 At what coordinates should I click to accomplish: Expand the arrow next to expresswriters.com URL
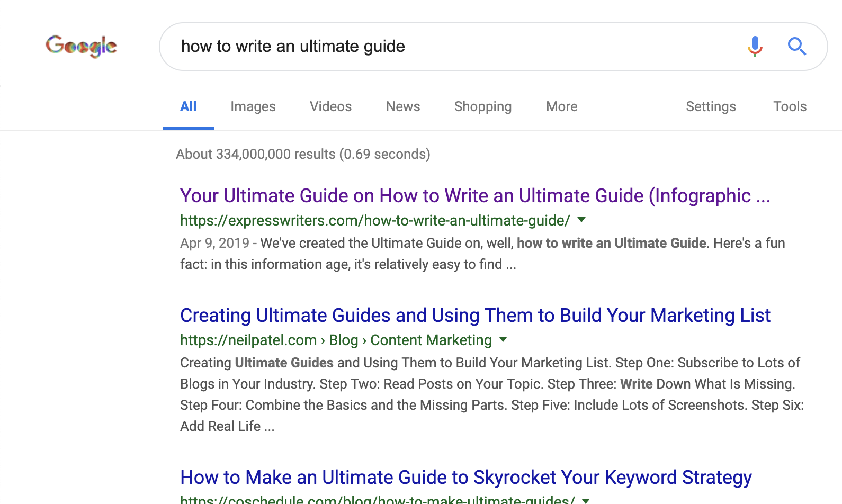tap(581, 220)
